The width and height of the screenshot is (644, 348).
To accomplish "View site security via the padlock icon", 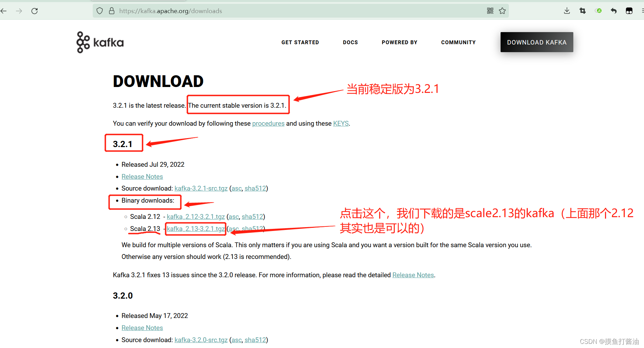I will point(112,11).
